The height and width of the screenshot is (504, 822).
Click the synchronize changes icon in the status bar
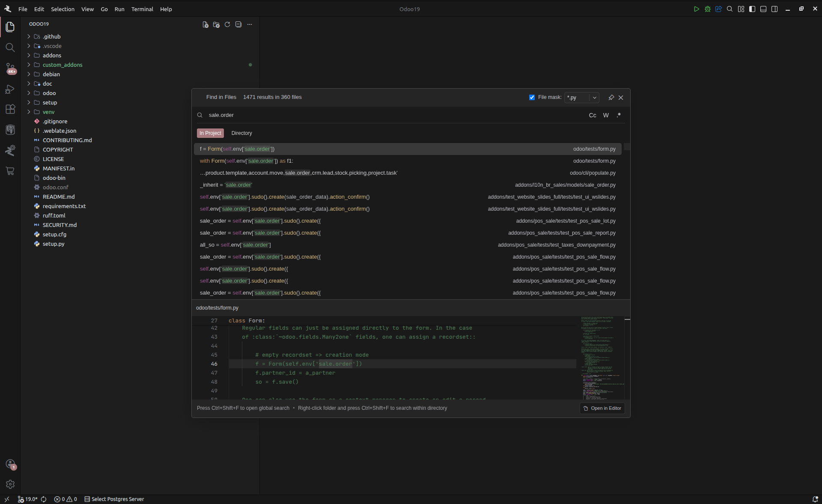click(44, 499)
